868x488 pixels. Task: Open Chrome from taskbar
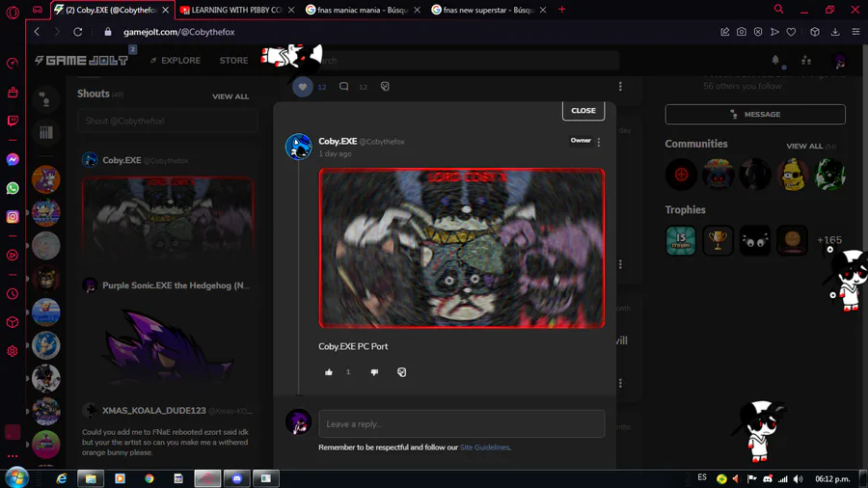pyautogui.click(x=149, y=478)
